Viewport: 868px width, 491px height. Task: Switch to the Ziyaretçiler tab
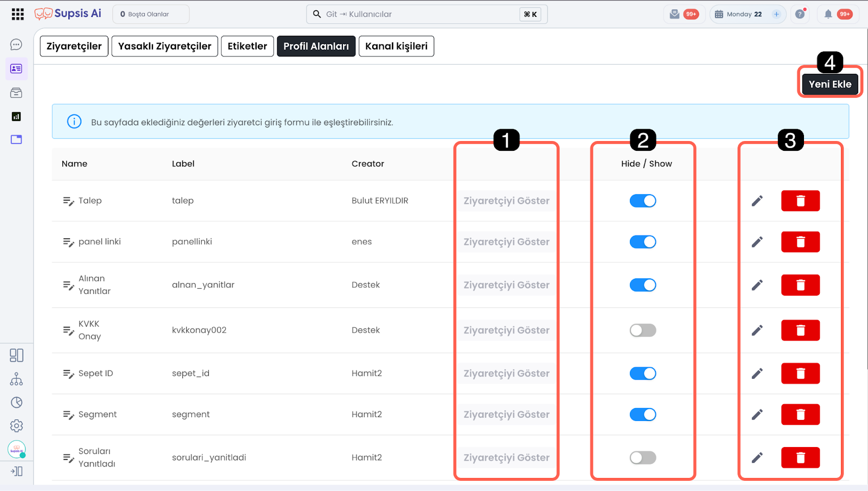74,46
